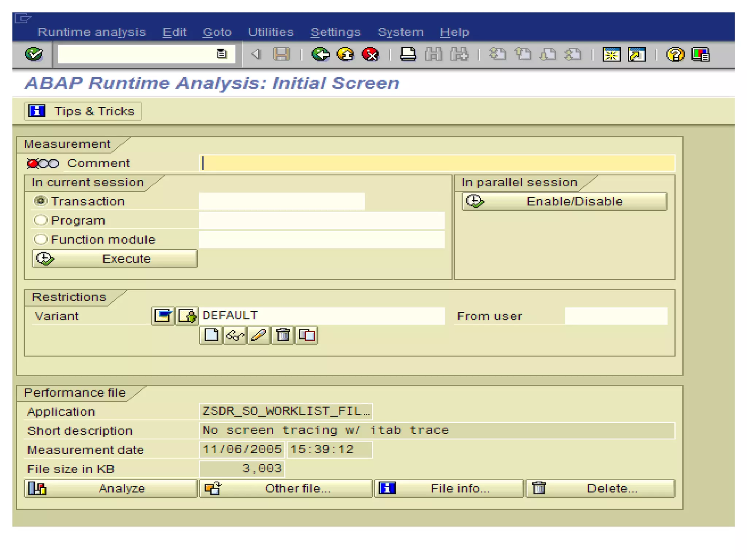The height and width of the screenshot is (560, 747).
Task: Click the Generate Shortcut icon
Action: (x=637, y=54)
